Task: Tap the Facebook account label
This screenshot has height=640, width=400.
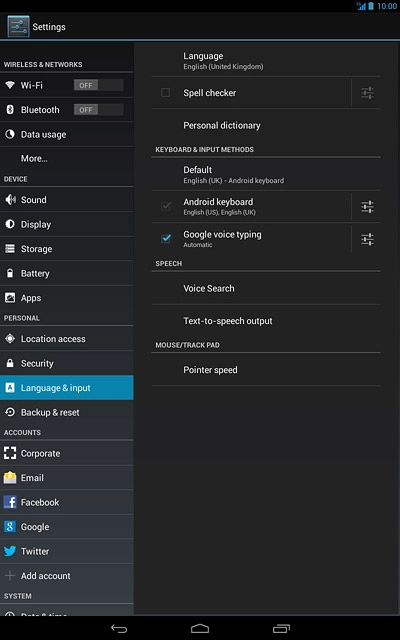Action: [x=40, y=502]
